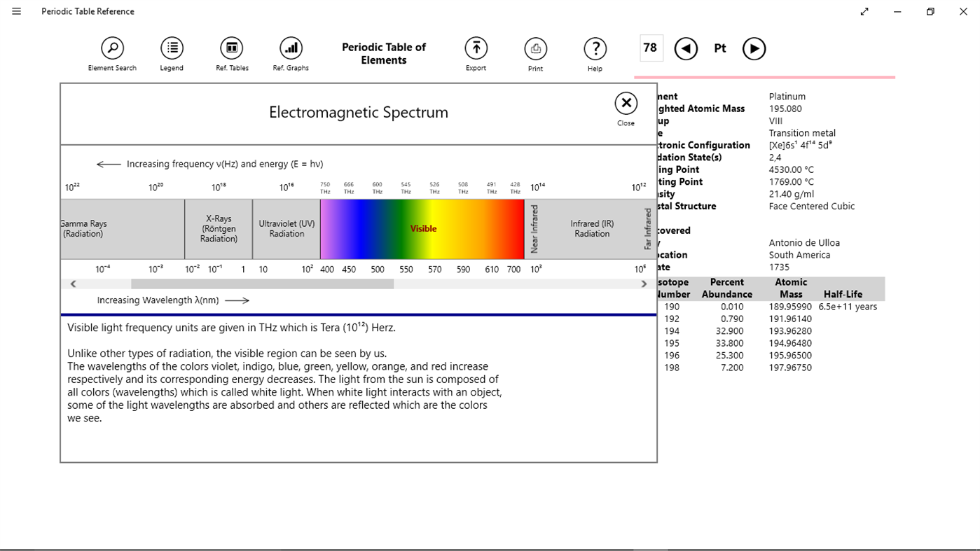
Task: Click the atomic number 78 input field
Action: (x=650, y=48)
